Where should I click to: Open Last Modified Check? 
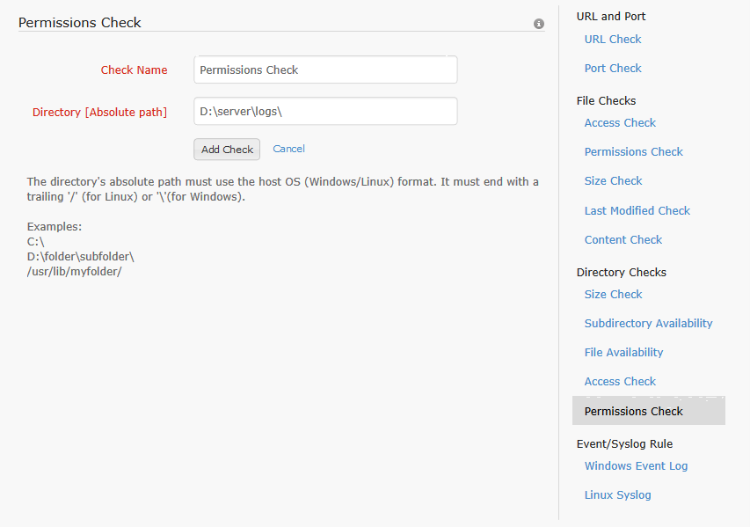(637, 211)
